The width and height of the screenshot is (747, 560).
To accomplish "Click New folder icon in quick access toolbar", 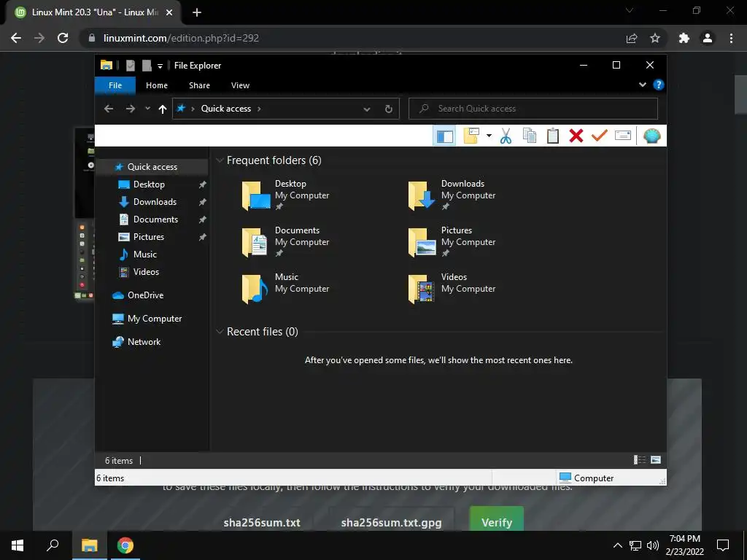I will click(147, 65).
